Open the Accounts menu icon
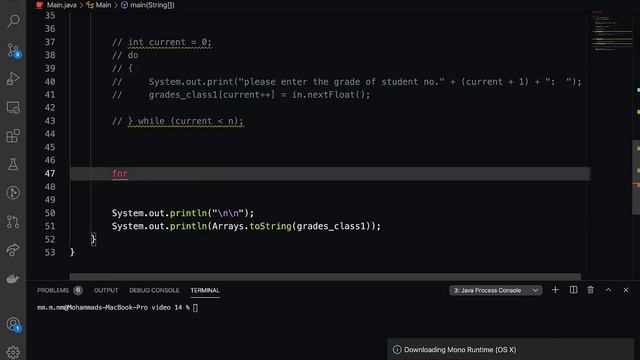This screenshot has width=640, height=360. coord(13,324)
